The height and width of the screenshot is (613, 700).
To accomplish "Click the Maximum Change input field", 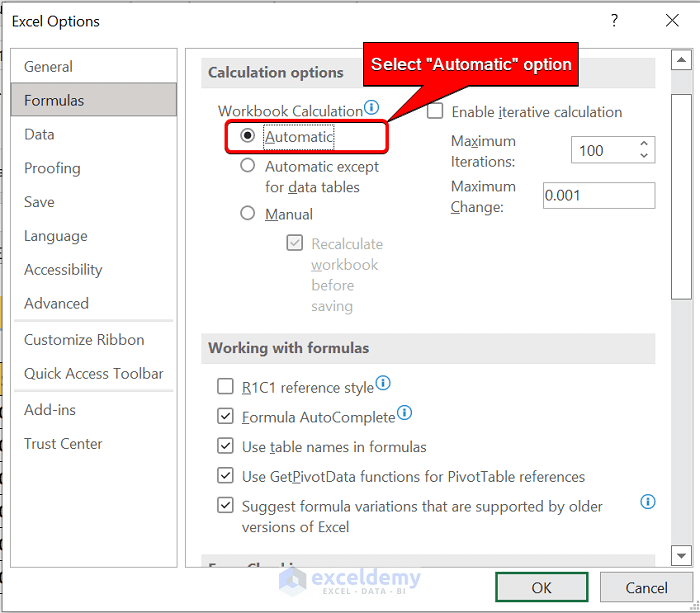I will 598,196.
